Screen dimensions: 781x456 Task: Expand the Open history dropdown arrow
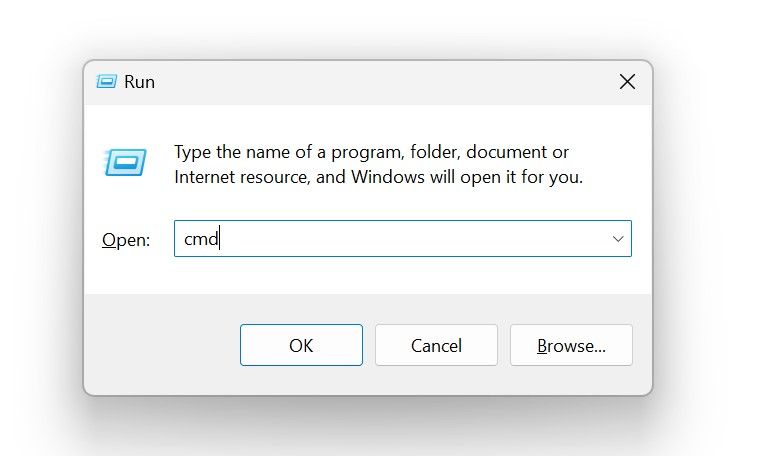[618, 239]
